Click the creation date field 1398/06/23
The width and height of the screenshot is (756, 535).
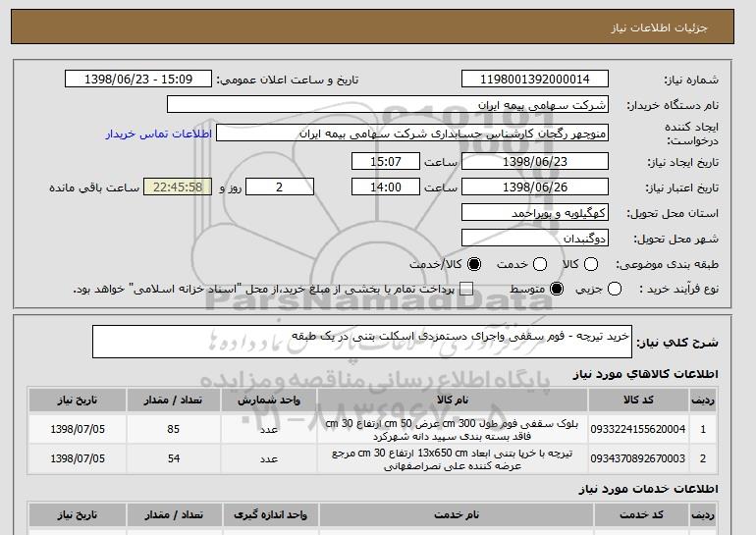point(535,161)
